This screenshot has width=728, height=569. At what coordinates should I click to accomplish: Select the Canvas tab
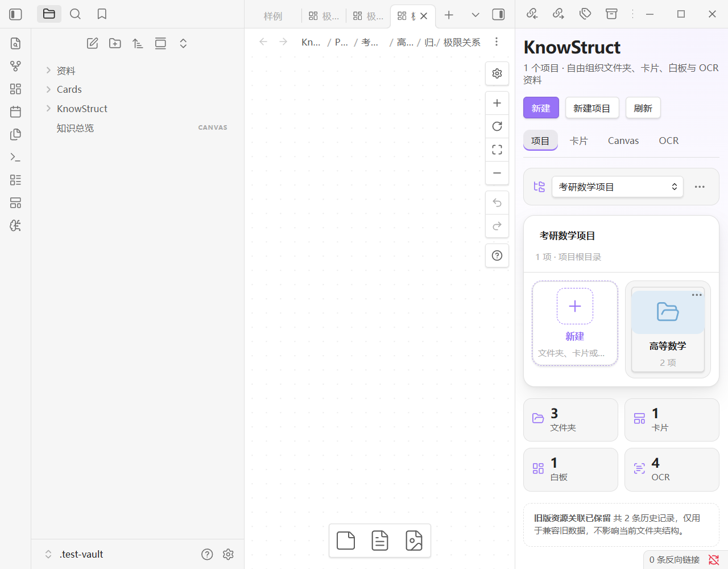point(623,141)
